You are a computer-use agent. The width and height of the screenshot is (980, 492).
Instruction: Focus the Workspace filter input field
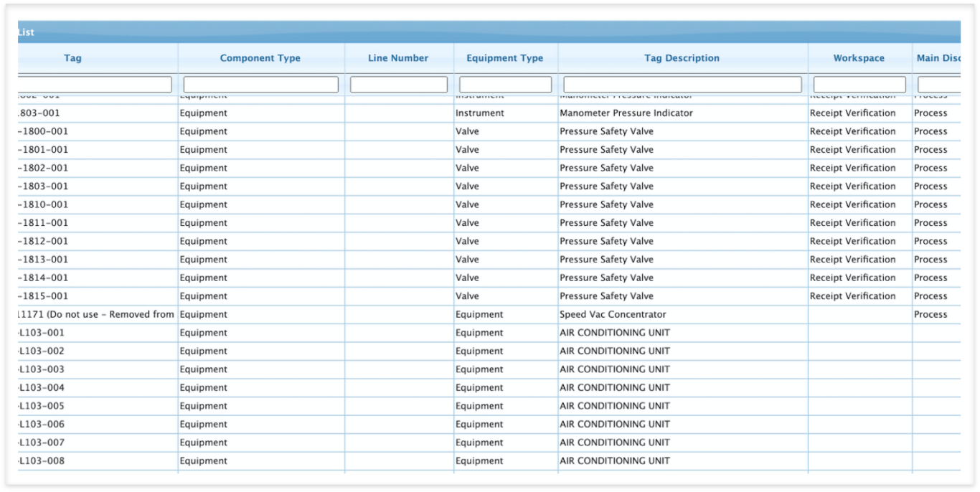859,85
